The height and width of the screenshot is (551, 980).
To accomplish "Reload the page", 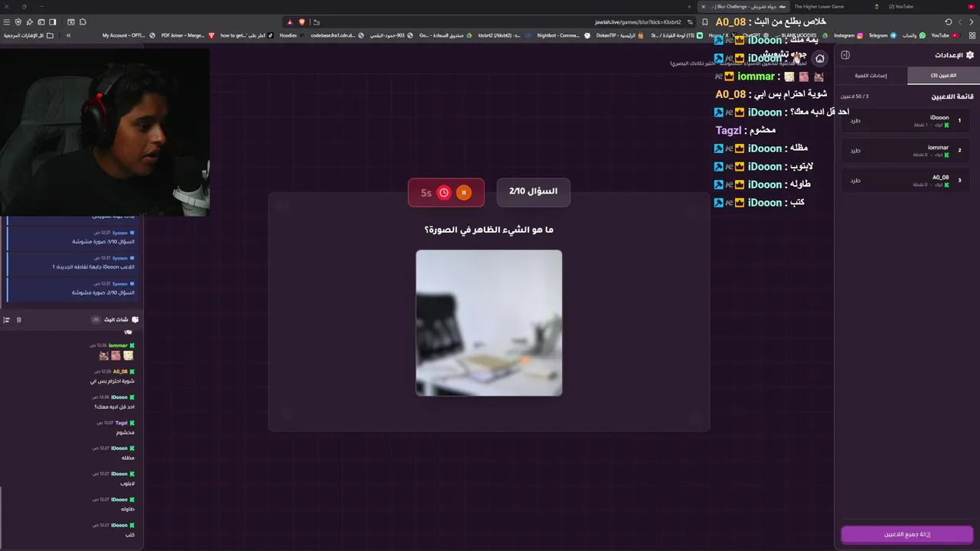I will pos(949,21).
